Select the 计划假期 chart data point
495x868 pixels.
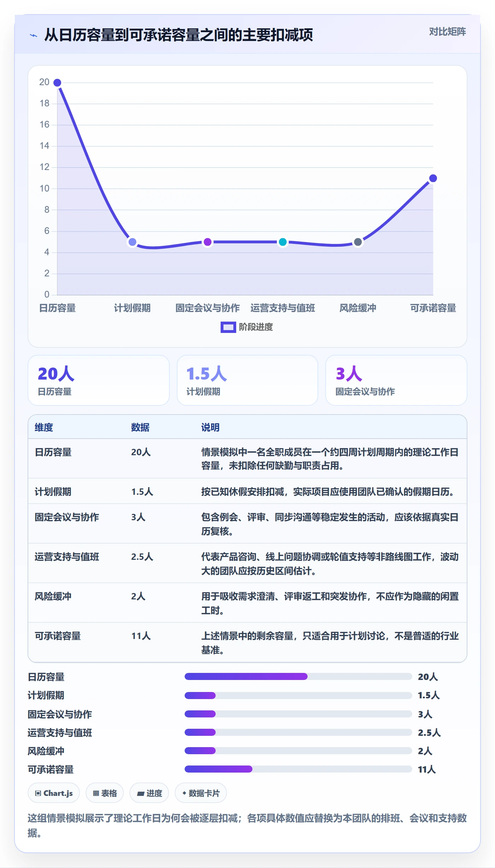[x=132, y=242]
